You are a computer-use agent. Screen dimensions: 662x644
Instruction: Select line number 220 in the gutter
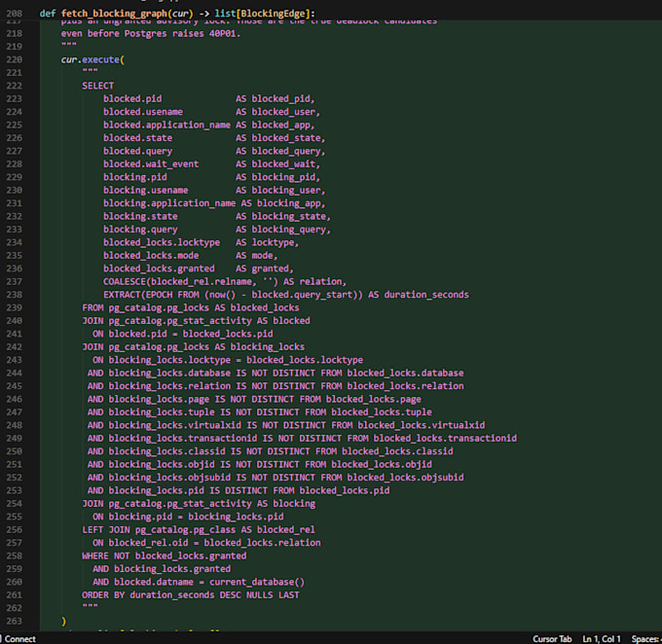tap(14, 59)
